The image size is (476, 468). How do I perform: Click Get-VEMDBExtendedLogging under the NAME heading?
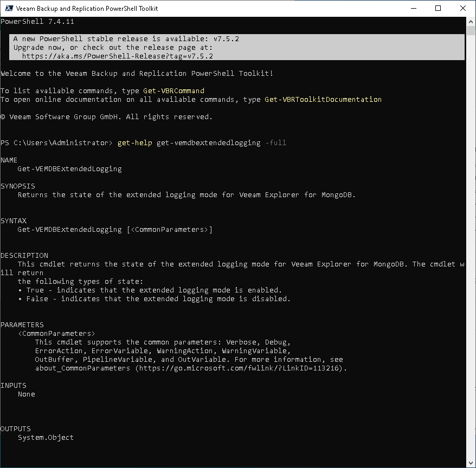click(69, 169)
